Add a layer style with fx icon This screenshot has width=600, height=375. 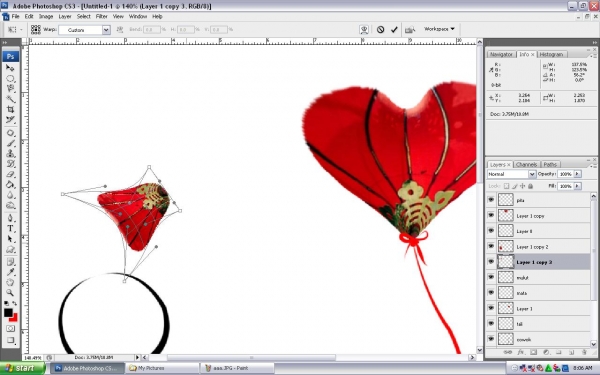(521, 352)
